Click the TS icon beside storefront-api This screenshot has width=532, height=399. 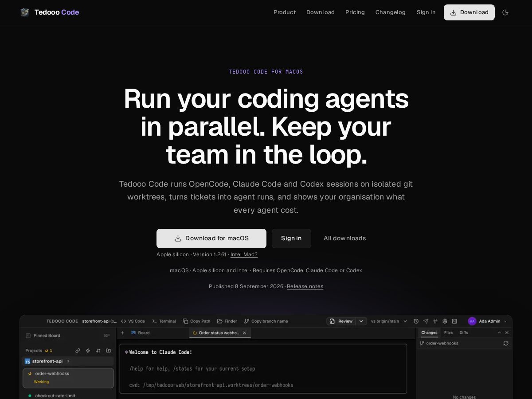pyautogui.click(x=27, y=361)
